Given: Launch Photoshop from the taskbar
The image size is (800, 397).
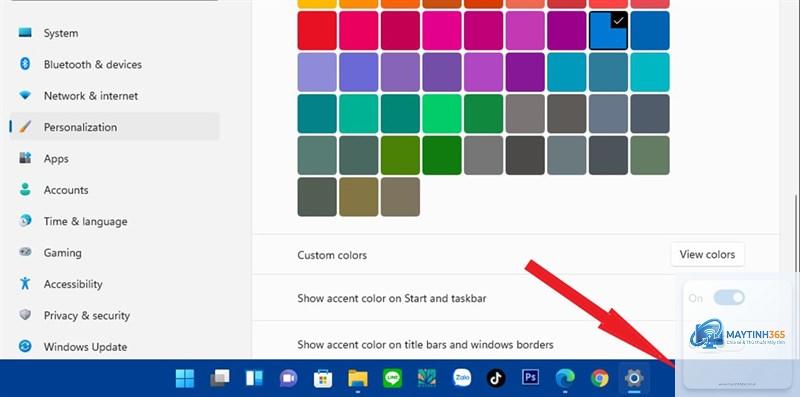Looking at the screenshot, I should [x=531, y=378].
